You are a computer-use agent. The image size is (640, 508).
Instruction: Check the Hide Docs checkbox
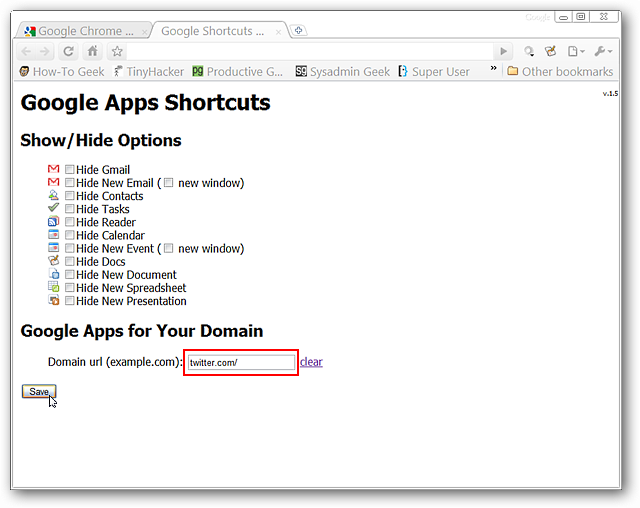70,261
